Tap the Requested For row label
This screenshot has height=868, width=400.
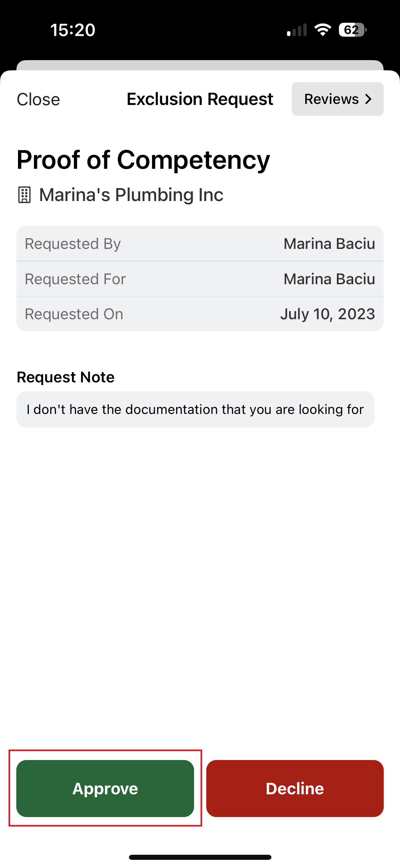tap(75, 279)
